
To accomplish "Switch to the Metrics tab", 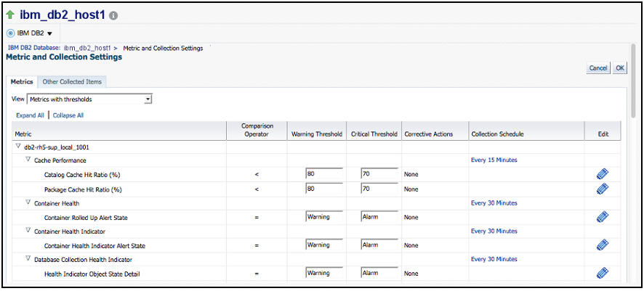I will point(22,81).
